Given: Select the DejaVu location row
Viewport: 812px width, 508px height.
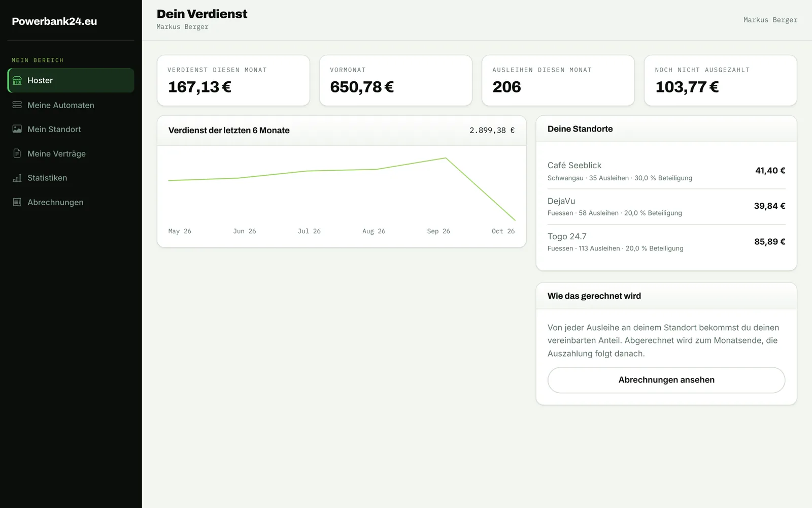Looking at the screenshot, I should point(666,206).
